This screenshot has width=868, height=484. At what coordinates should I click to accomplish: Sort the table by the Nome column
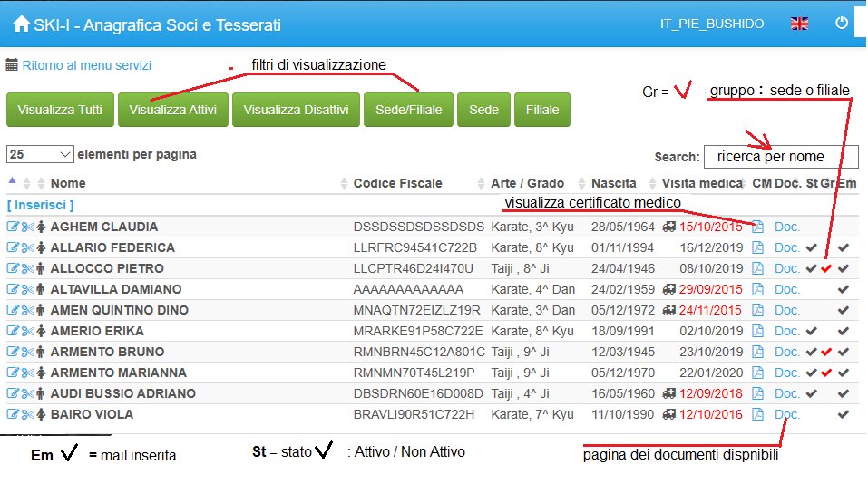point(68,183)
